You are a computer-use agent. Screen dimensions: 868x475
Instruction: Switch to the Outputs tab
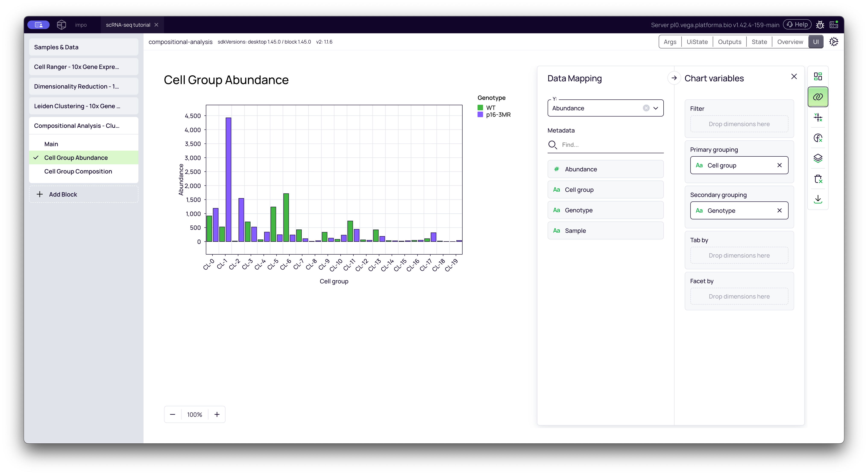click(x=730, y=42)
